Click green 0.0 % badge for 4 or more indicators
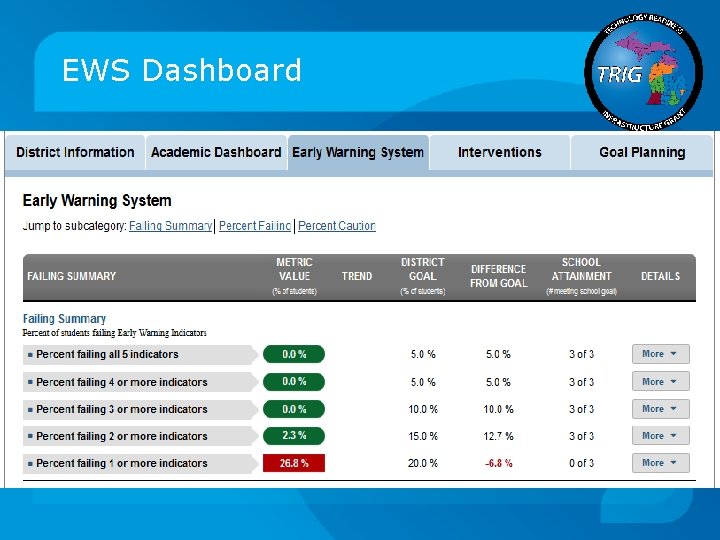 click(x=294, y=382)
